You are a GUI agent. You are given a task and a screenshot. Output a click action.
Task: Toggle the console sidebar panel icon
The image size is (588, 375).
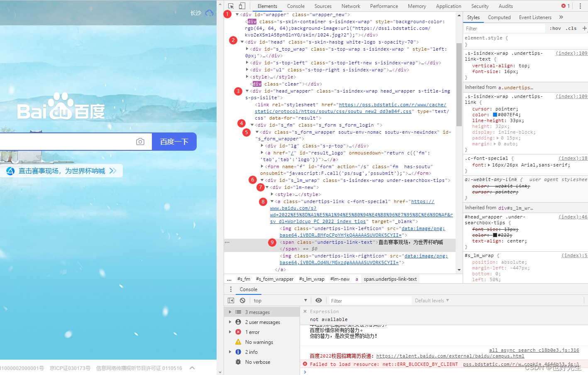pos(231,300)
